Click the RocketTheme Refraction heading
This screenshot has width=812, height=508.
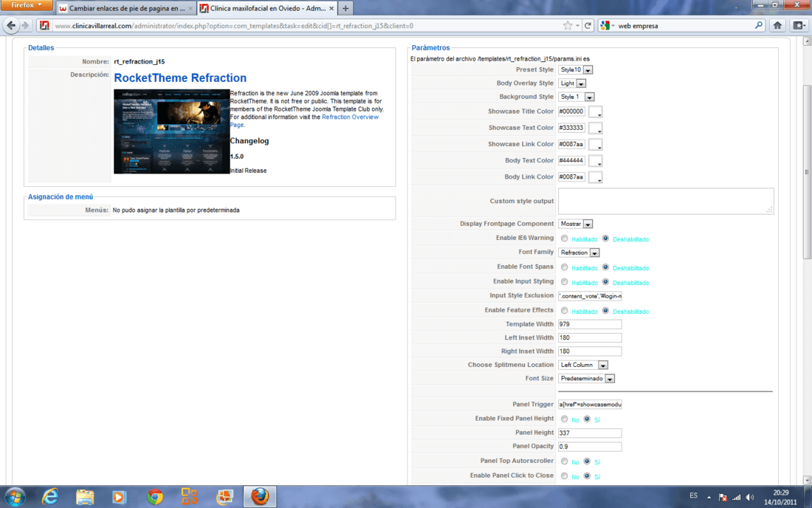coord(180,78)
